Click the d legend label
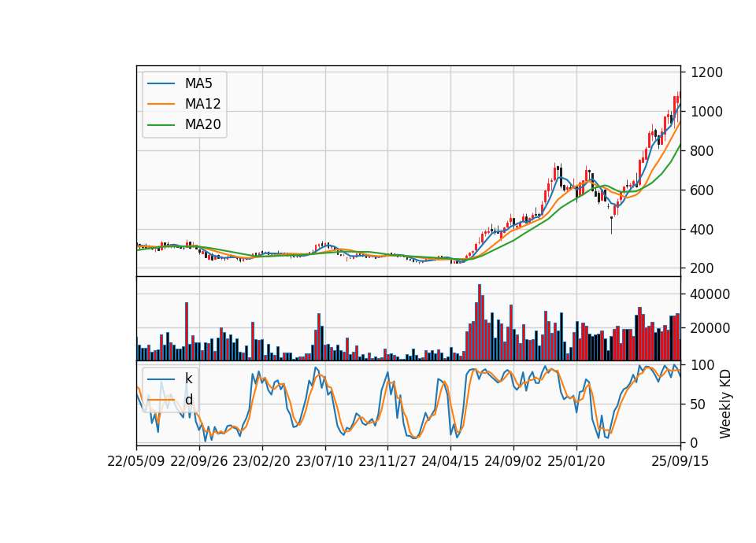Image resolution: width=756 pixels, height=543 pixels. pos(188,400)
